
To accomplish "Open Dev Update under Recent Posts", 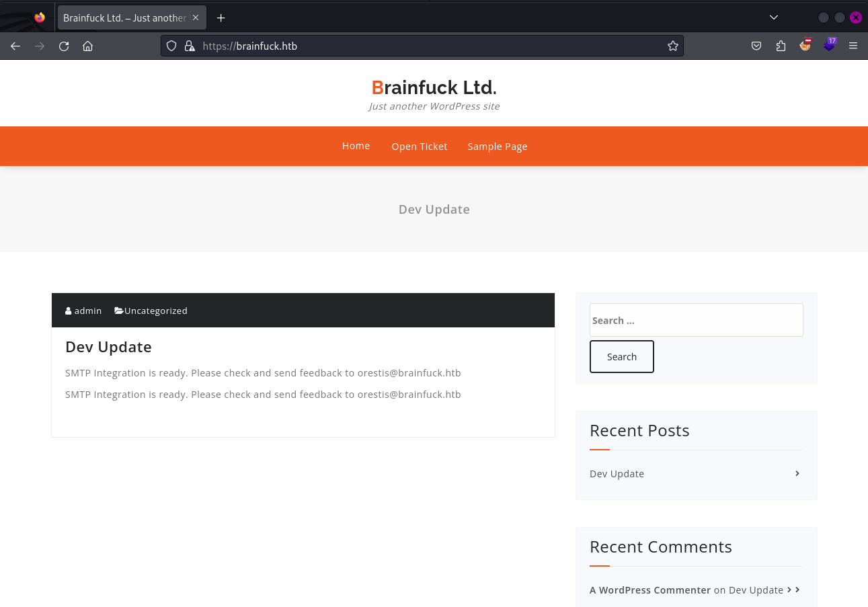I will pos(617,474).
